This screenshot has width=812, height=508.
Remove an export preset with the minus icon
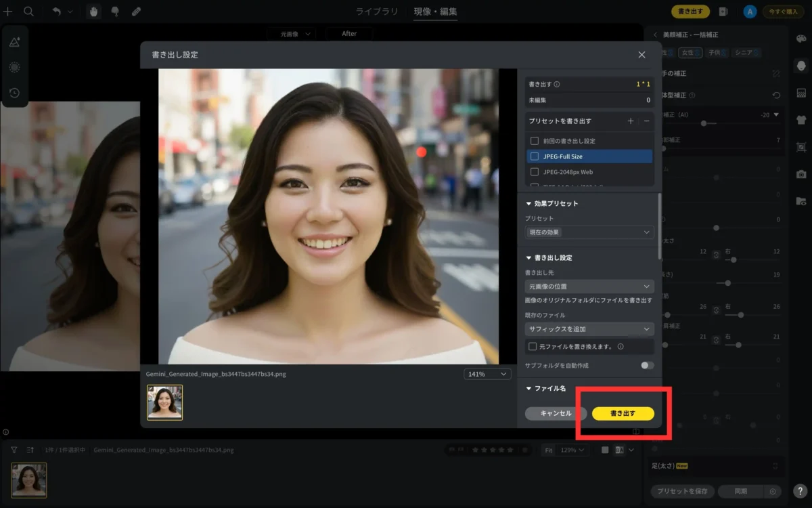(x=647, y=121)
